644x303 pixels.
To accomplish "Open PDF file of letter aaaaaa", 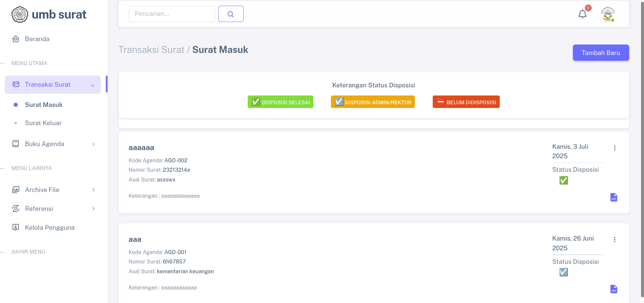I will tap(614, 197).
